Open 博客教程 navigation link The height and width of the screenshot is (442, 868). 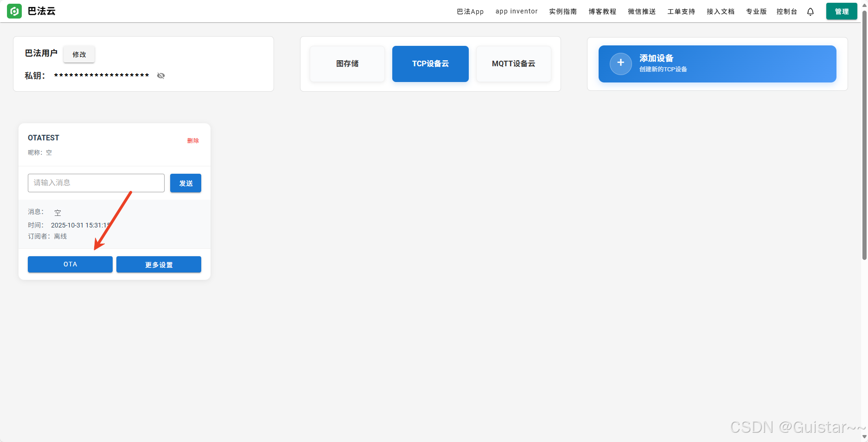(x=602, y=12)
